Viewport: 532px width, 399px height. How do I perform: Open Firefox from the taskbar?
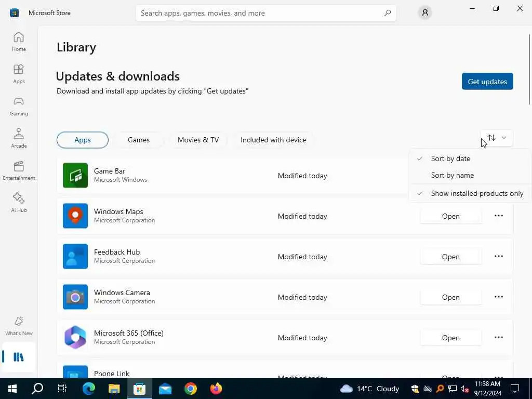pos(216,389)
